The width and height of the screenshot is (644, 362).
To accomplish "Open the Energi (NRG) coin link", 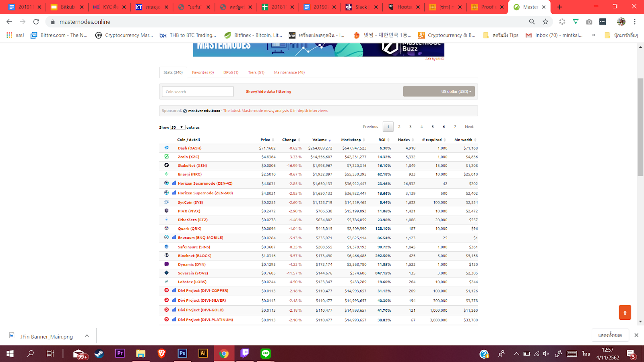I will [190, 174].
